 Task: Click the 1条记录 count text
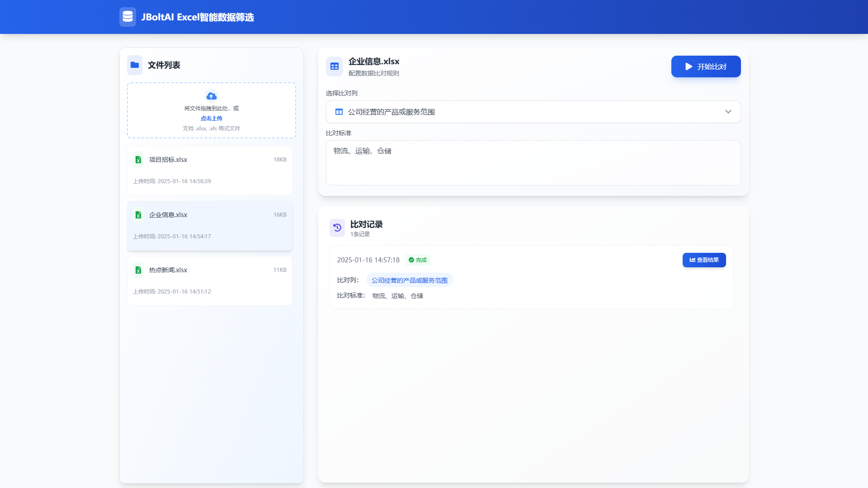coord(360,234)
